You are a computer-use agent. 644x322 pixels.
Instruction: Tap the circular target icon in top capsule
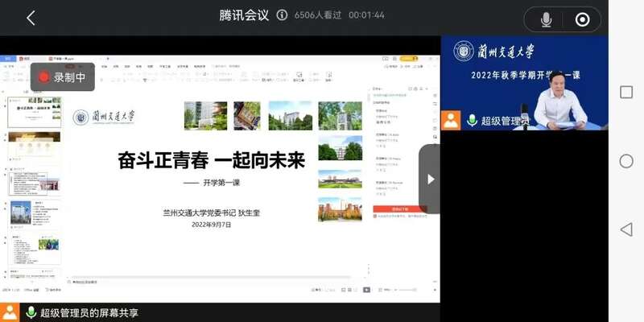click(582, 19)
